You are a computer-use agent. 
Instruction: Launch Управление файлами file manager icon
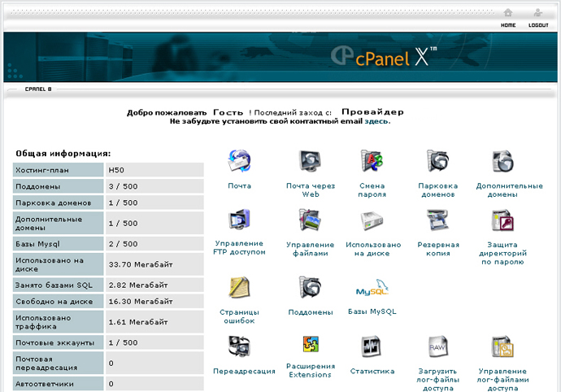point(310,220)
